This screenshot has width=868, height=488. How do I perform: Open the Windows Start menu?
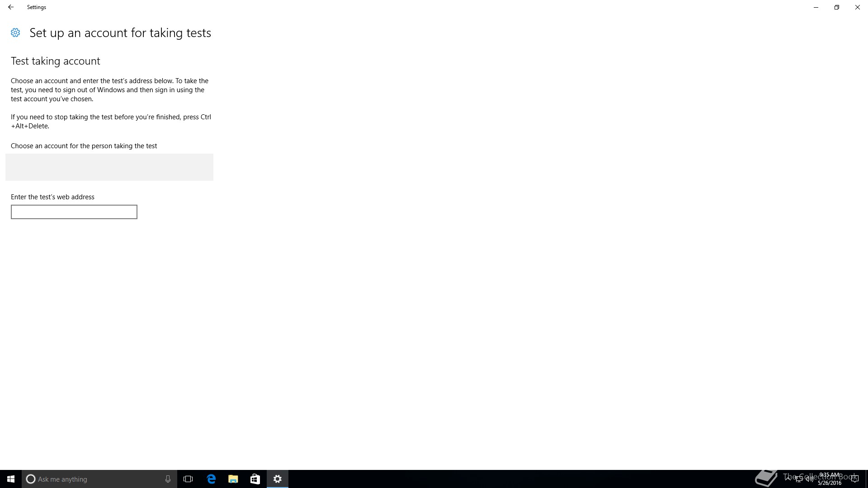tap(11, 479)
